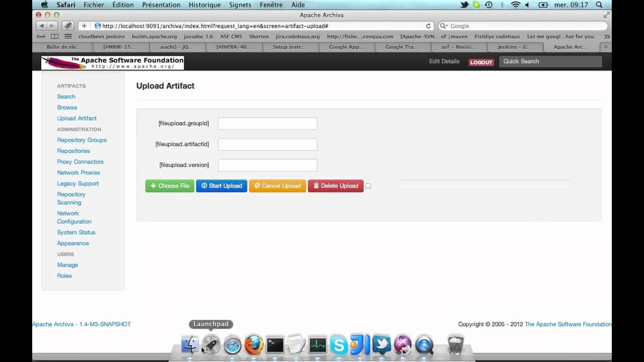Open the Présentation menu
Screen dimensions: 644x362
coord(161,5)
